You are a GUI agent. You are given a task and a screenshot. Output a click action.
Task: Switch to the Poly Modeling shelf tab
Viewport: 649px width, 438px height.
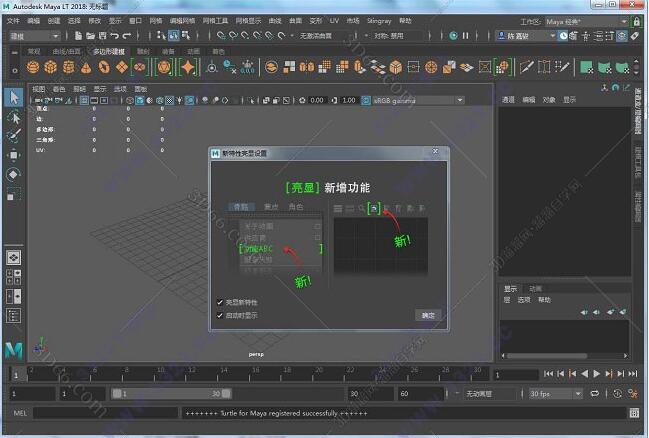[109, 51]
